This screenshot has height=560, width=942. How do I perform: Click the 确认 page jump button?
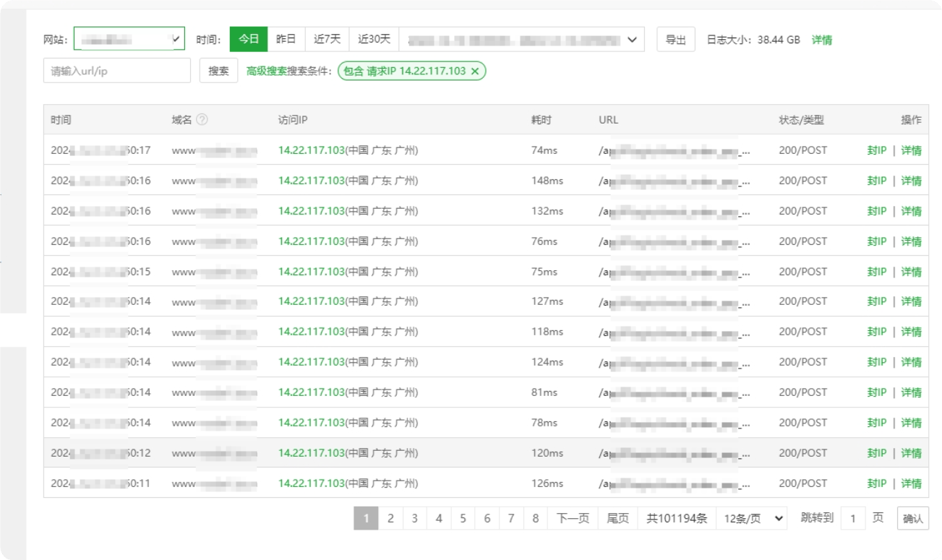(x=912, y=518)
